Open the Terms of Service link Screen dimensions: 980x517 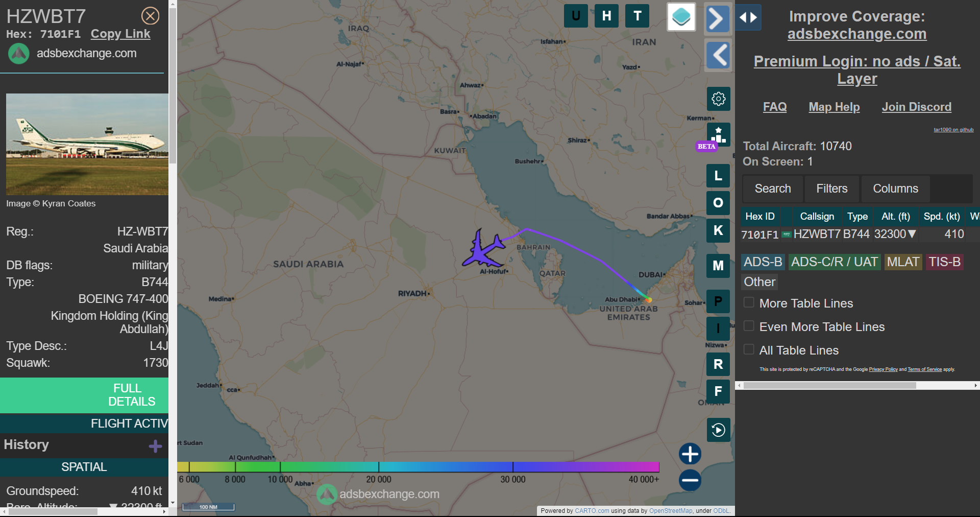(924, 369)
